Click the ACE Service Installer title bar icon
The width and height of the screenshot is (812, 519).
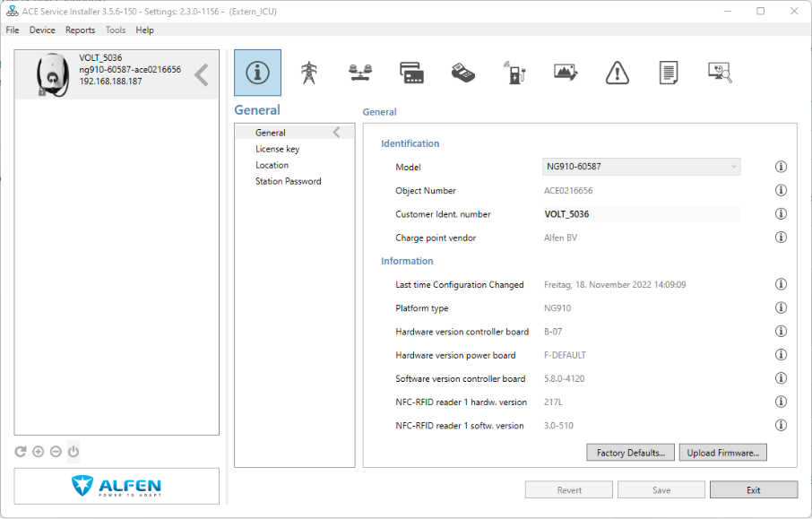[12, 12]
